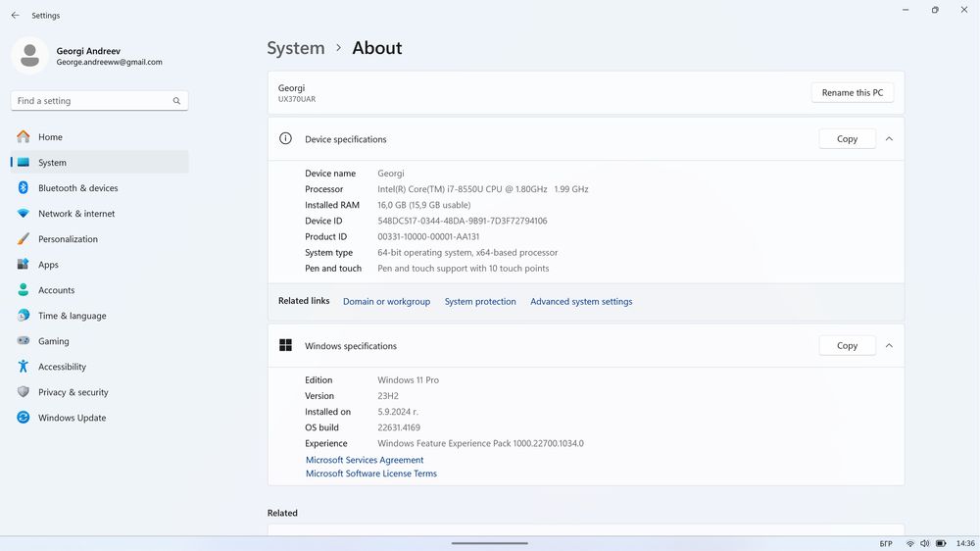980x551 pixels.
Task: Open the user profile avatar picture
Action: point(29,56)
